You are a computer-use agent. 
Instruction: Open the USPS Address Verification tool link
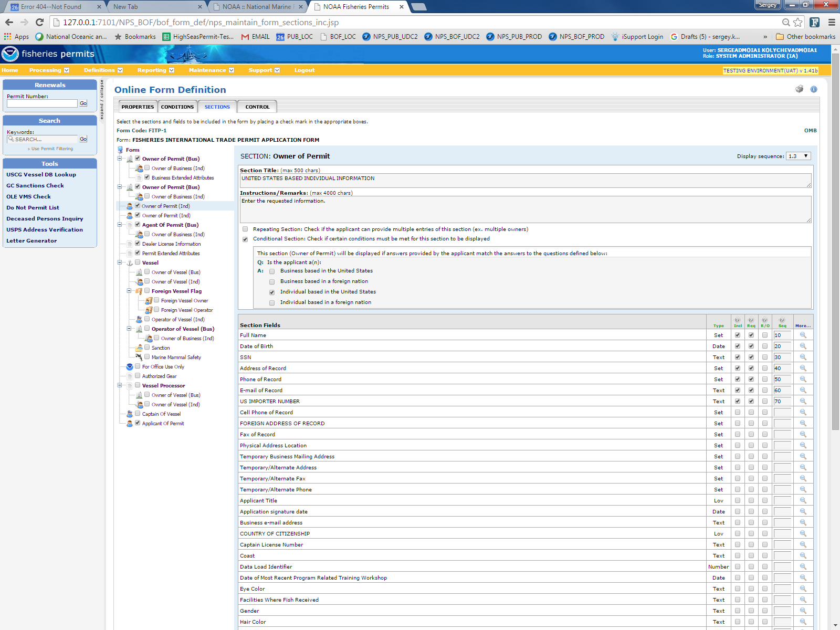tap(45, 229)
